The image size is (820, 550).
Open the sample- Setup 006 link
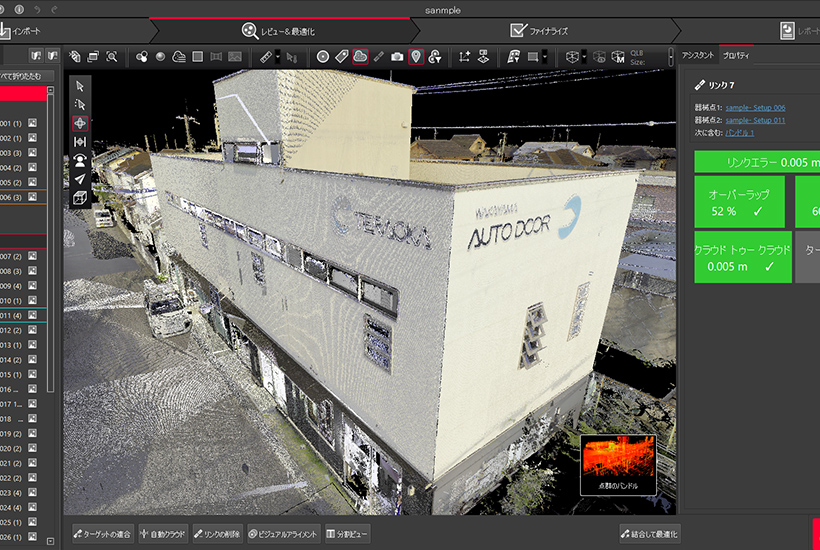click(x=755, y=108)
